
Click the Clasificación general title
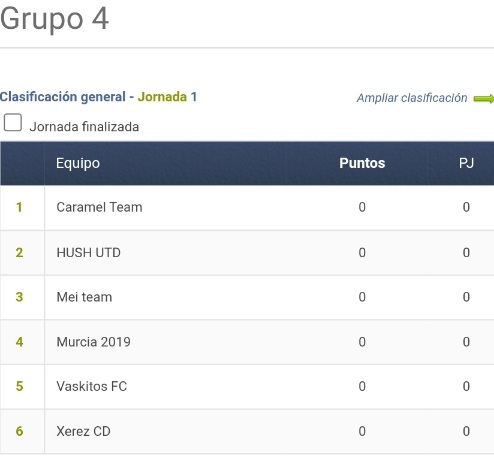click(x=63, y=97)
